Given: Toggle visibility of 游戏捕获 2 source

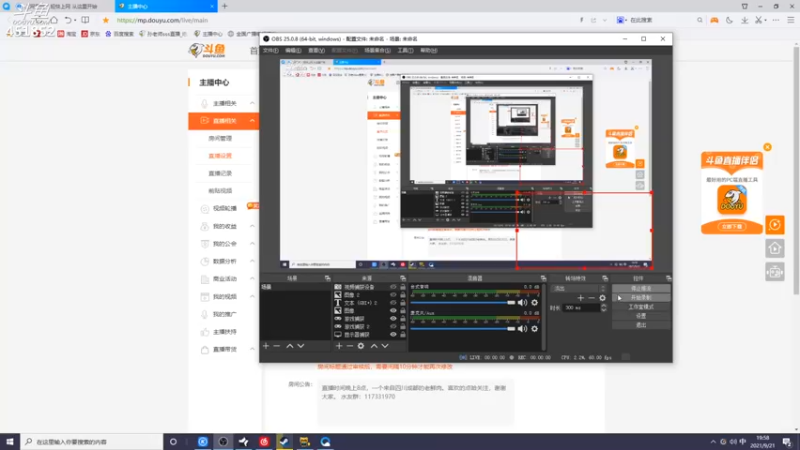Looking at the screenshot, I should pos(393,327).
